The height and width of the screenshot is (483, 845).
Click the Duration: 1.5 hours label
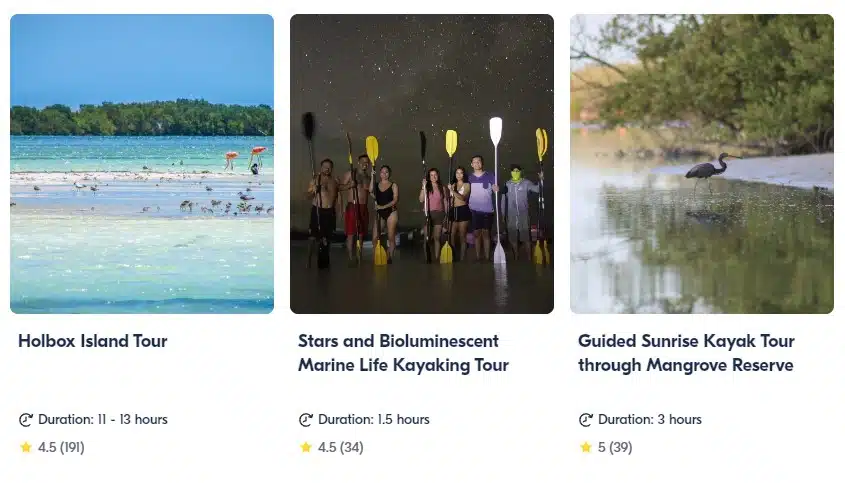(373, 419)
